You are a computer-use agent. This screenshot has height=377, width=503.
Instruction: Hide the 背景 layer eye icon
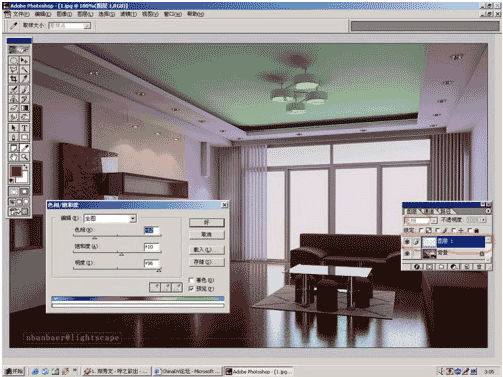[407, 254]
